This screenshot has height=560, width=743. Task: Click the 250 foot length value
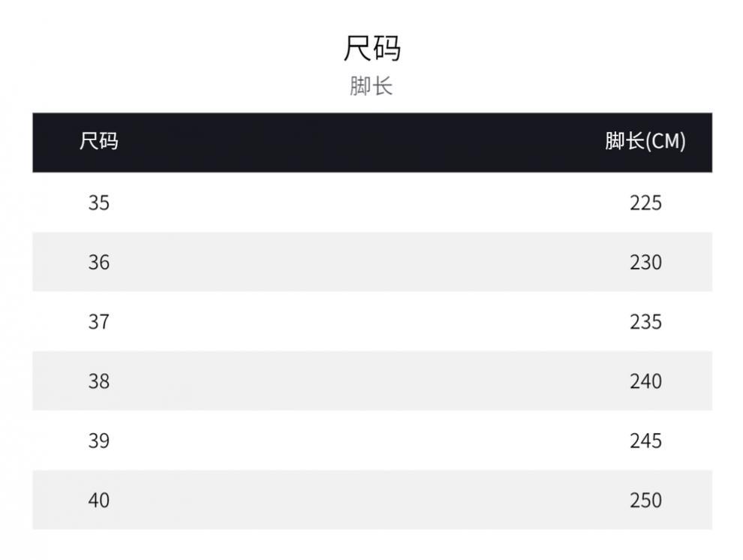click(x=645, y=500)
